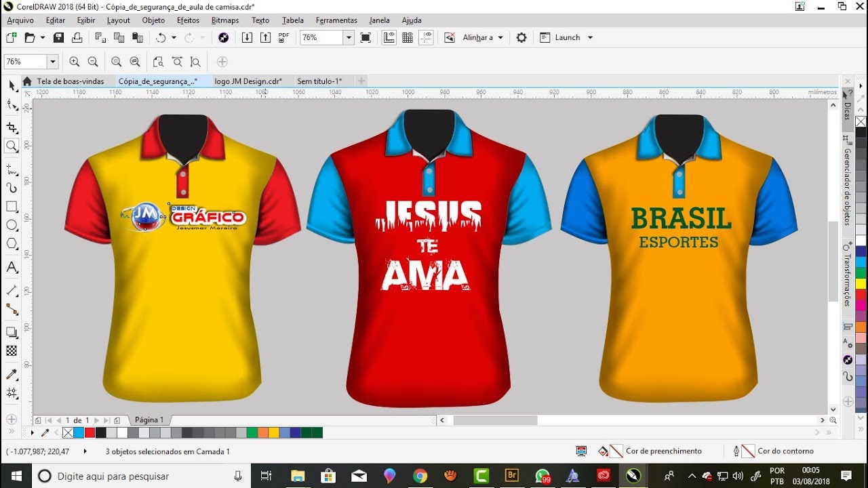The width and height of the screenshot is (868, 488).
Task: Click the Undo arrow icon
Action: point(161,38)
